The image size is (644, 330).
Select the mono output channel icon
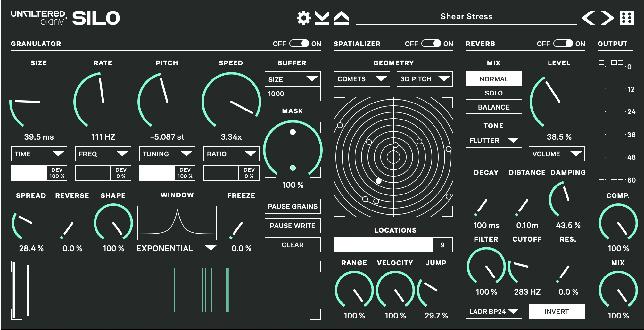click(x=602, y=62)
